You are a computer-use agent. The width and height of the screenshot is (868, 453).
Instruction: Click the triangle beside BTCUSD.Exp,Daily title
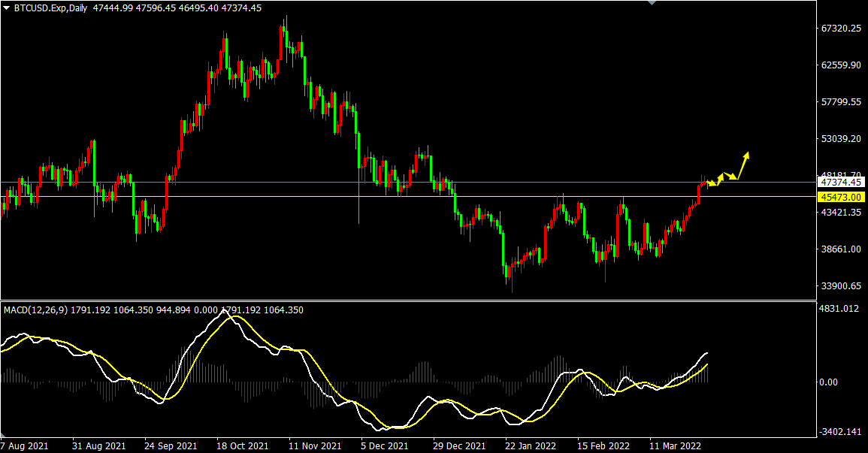(x=7, y=8)
